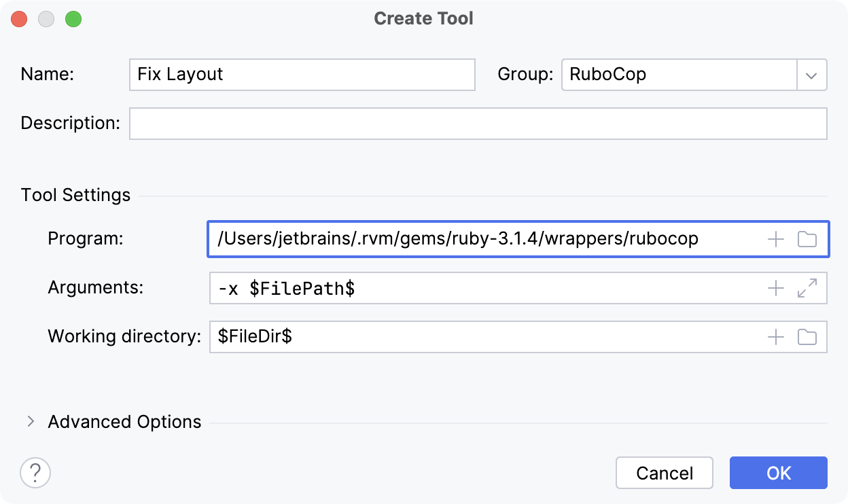Insert a macro into the Arguments field
Screen dimensions: 848x504
click(775, 288)
